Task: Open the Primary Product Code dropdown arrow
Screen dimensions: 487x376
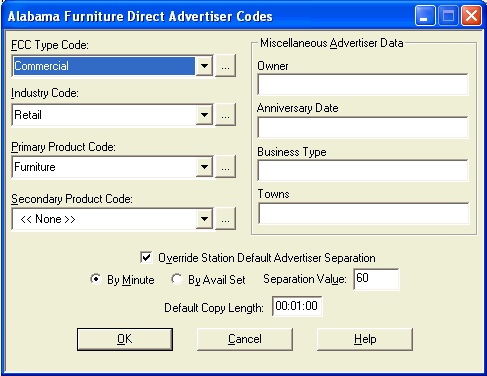Action: [204, 167]
